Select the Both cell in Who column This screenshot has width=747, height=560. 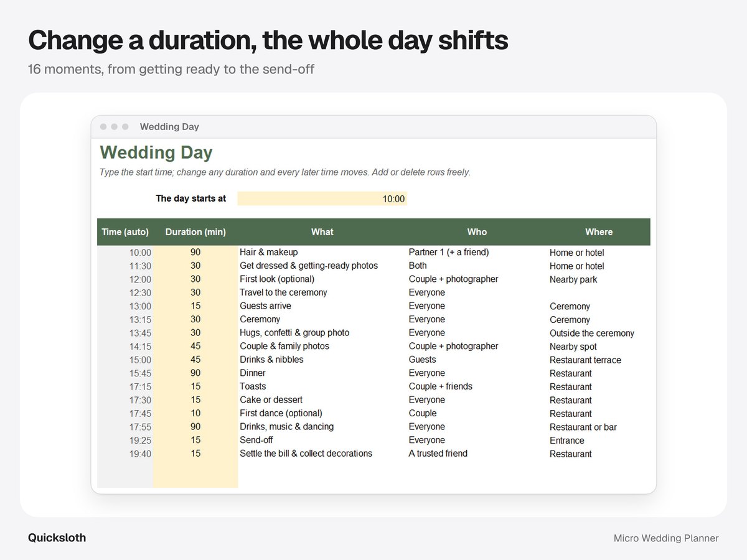[x=418, y=266]
